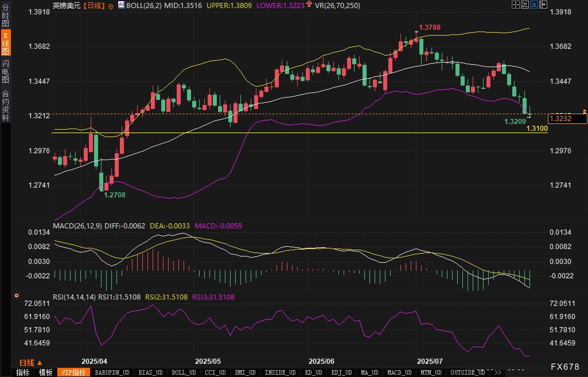Click the axis range measure icon
Screen dimensions: 588x377
[525, 5]
